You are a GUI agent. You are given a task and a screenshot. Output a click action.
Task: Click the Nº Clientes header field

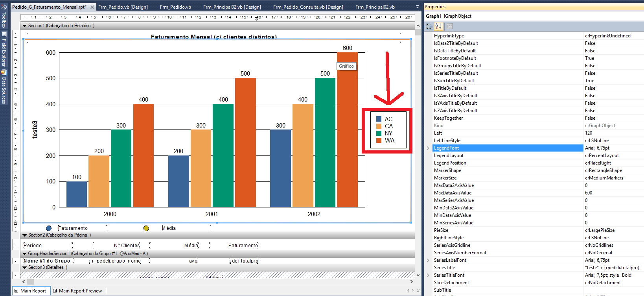click(x=116, y=246)
